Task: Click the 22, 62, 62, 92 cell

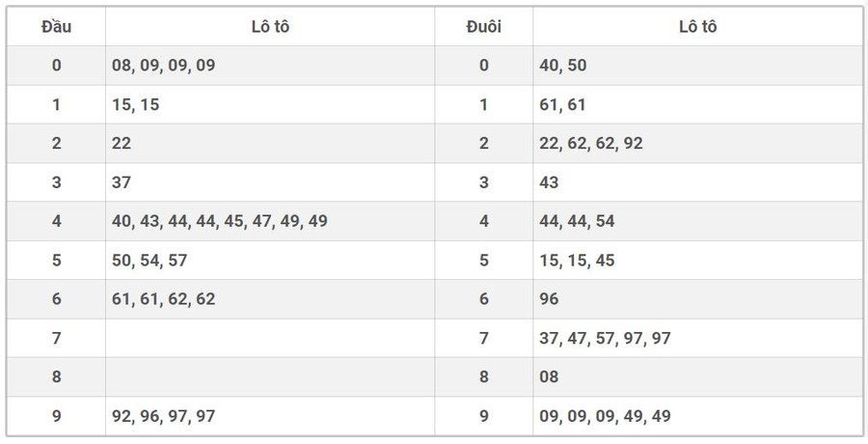Action: (591, 144)
